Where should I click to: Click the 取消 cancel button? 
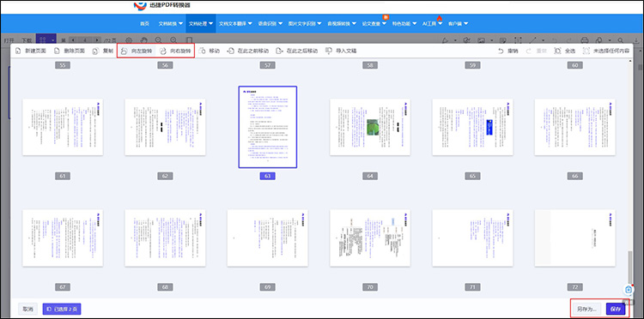[28, 309]
